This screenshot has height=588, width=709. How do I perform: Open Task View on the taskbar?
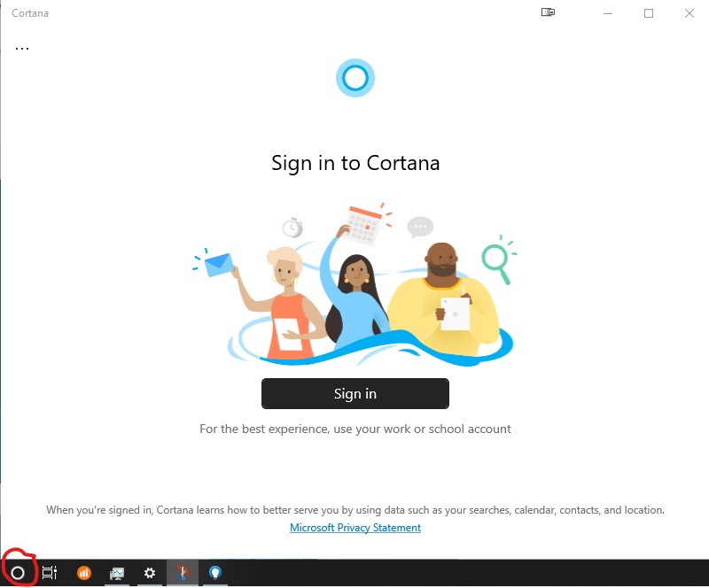tap(50, 573)
